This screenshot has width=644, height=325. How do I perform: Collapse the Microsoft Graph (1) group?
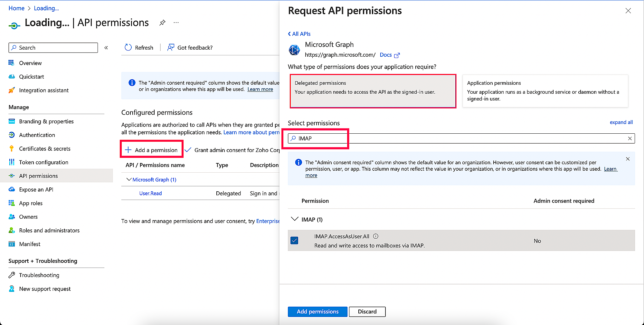click(129, 180)
